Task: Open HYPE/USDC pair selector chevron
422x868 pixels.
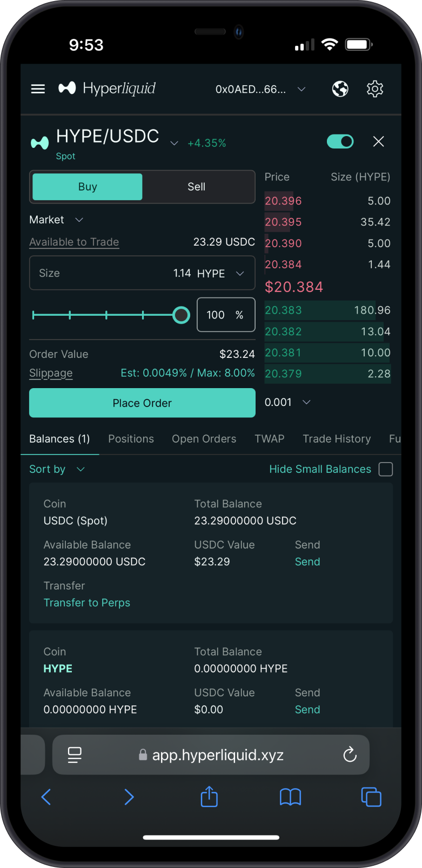Action: point(174,143)
